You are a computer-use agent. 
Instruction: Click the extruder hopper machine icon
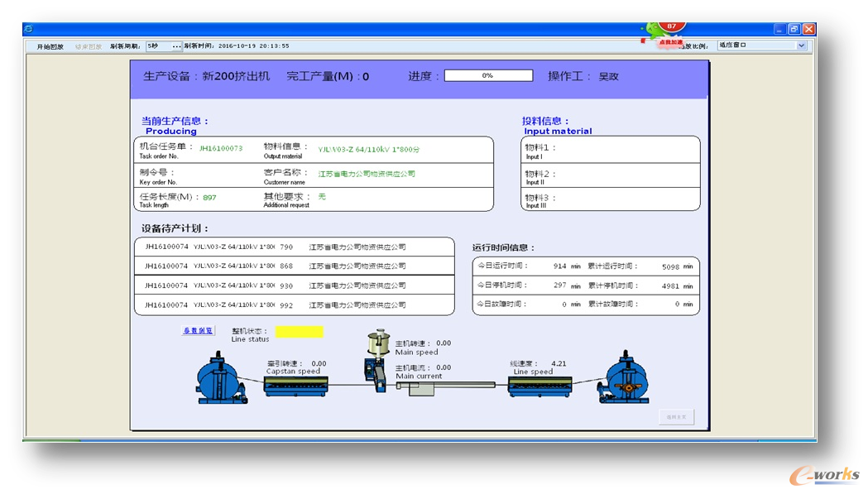(377, 361)
